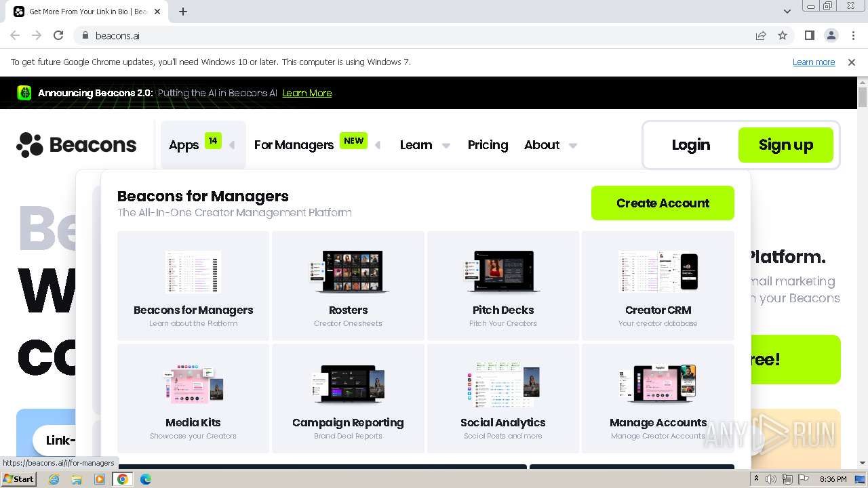Screen dimensions: 868x488
Task: Click the network tray icon
Action: tap(787, 479)
